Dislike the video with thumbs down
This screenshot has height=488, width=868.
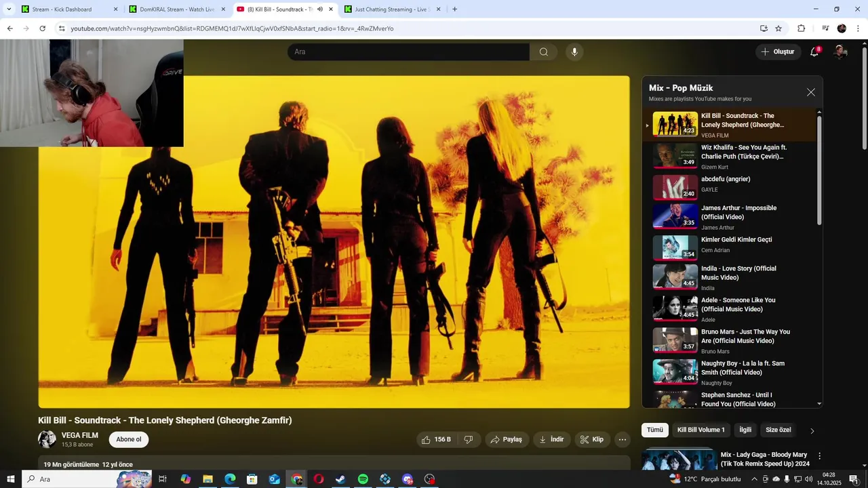pos(468,440)
